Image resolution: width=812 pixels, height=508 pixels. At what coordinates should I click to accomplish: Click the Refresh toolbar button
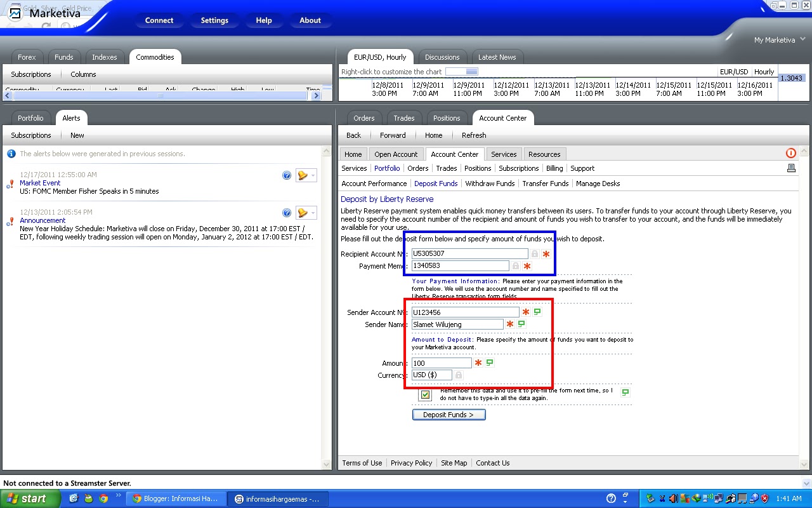(474, 135)
